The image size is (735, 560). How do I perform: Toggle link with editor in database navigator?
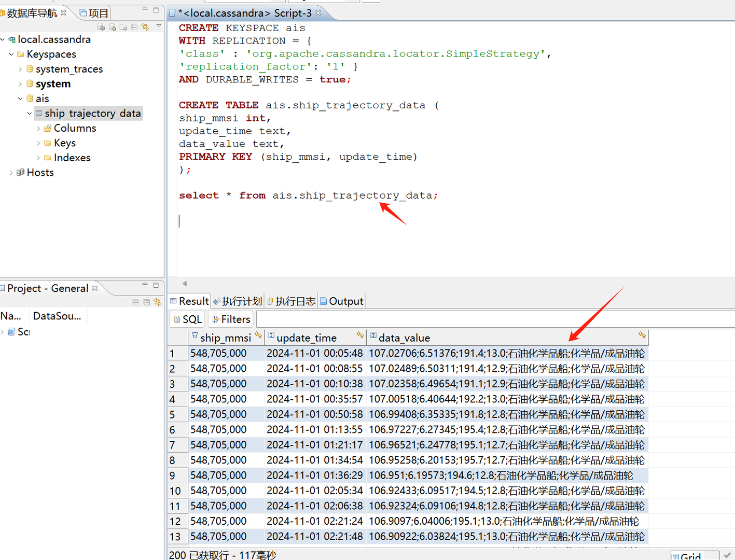click(145, 27)
